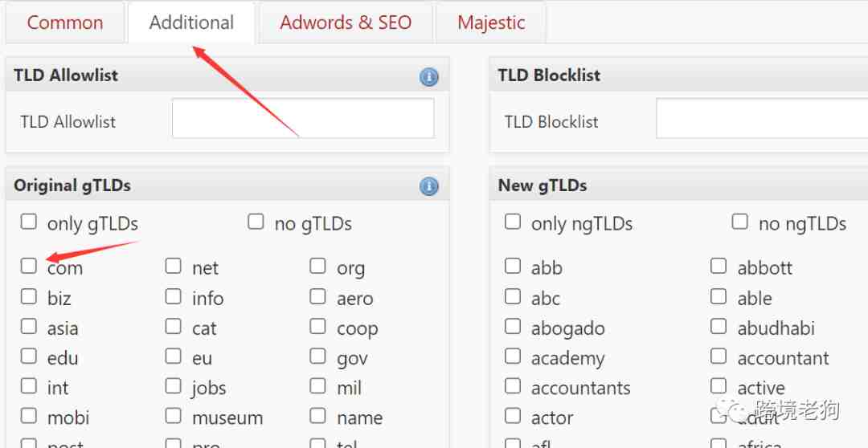Select the Additional tab

(x=191, y=22)
